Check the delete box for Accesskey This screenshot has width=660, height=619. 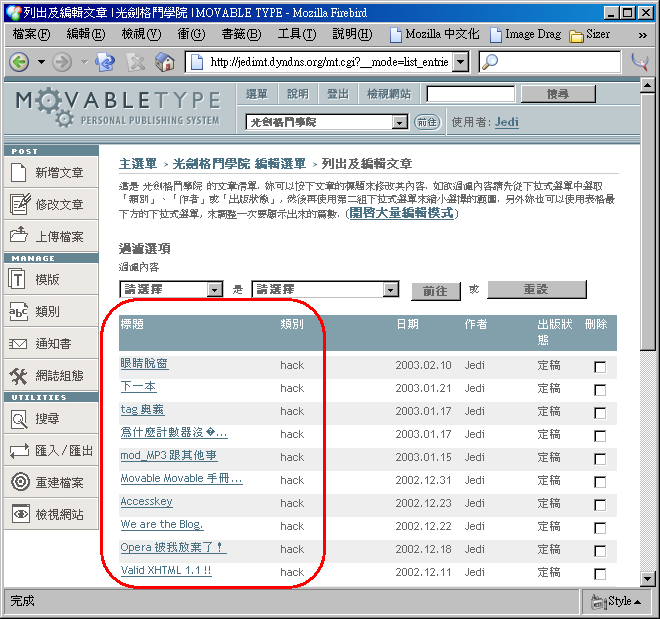(x=600, y=505)
